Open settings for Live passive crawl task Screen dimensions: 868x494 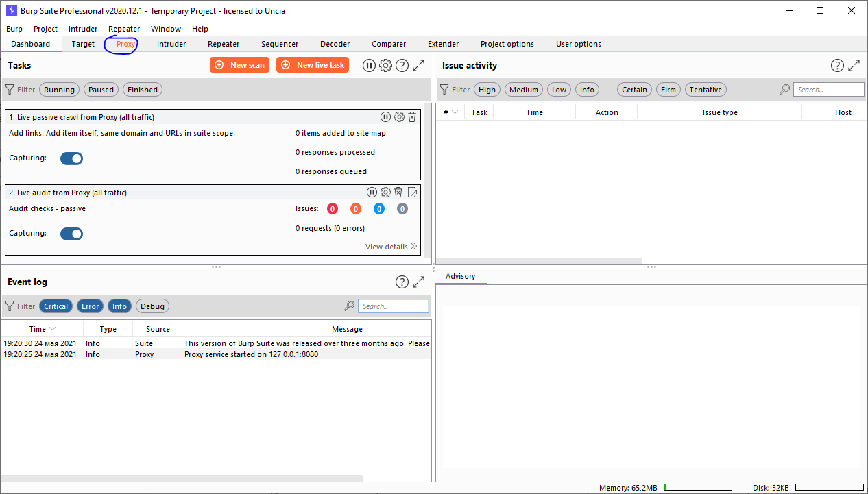point(399,117)
